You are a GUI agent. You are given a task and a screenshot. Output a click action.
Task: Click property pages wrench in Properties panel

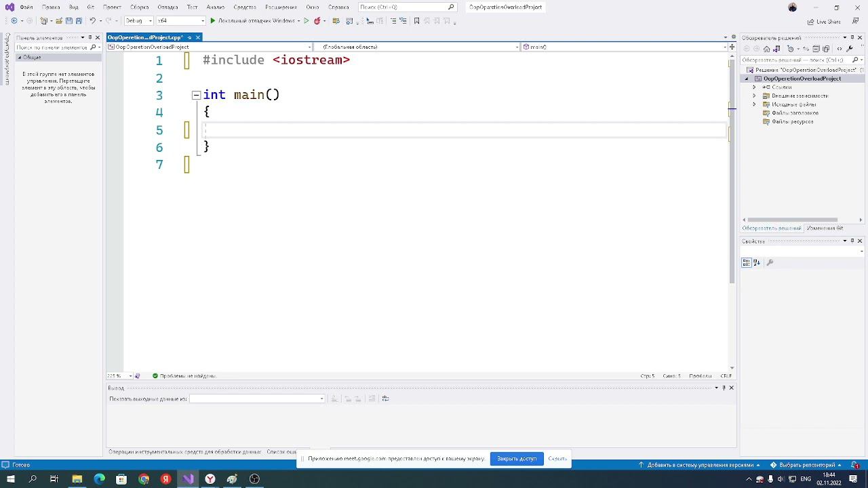[770, 262]
